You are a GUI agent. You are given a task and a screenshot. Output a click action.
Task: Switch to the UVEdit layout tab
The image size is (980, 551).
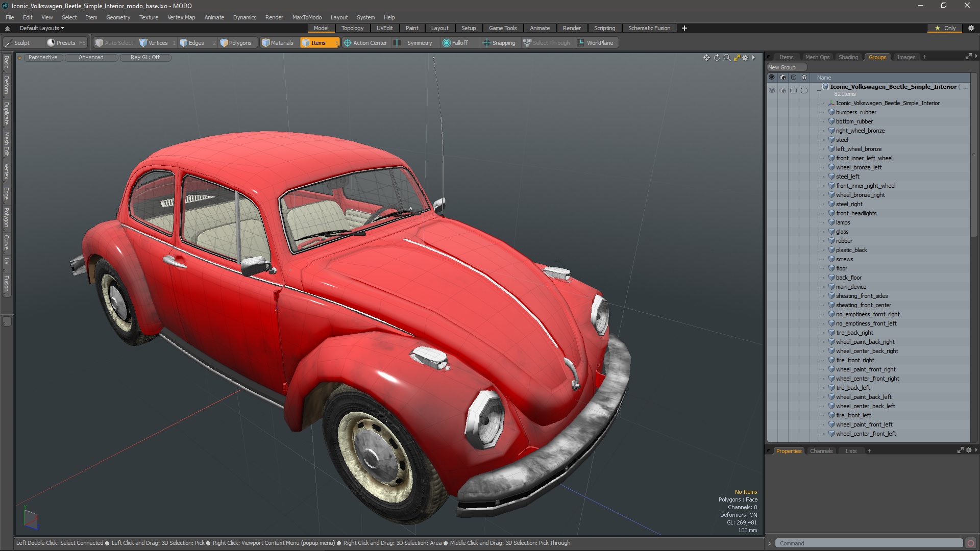coord(384,28)
